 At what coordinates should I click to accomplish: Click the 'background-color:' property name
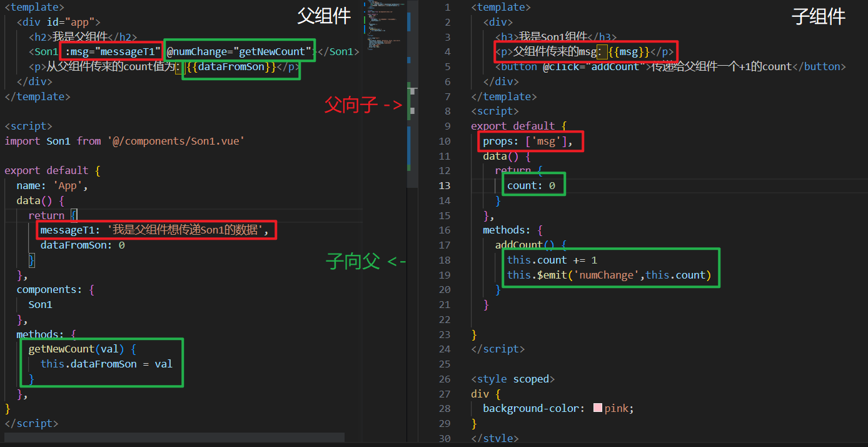534,408
